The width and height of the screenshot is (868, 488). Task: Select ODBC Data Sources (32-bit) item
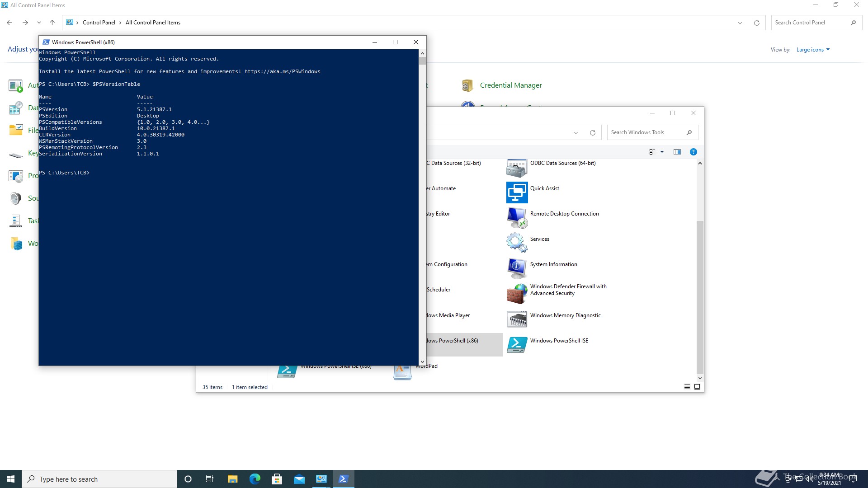pos(454,163)
